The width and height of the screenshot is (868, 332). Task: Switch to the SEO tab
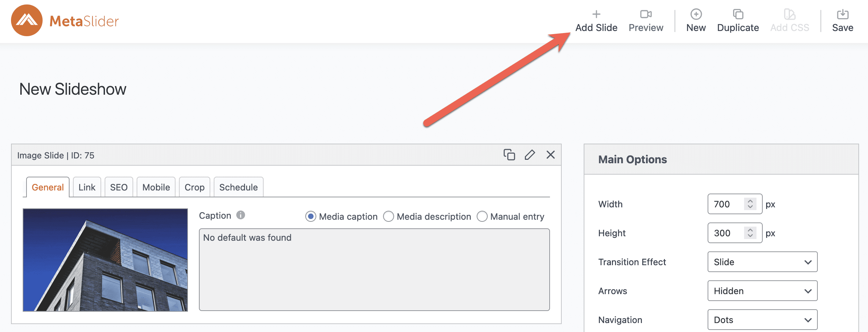[119, 187]
